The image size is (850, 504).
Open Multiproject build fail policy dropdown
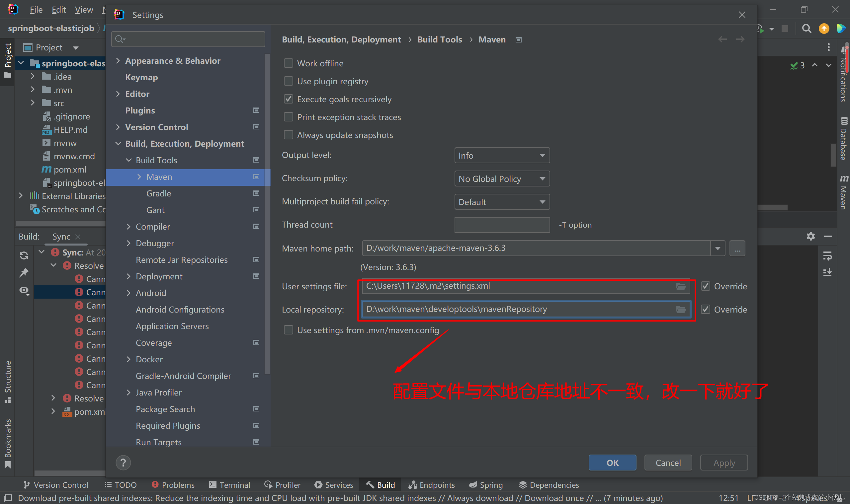pos(502,202)
